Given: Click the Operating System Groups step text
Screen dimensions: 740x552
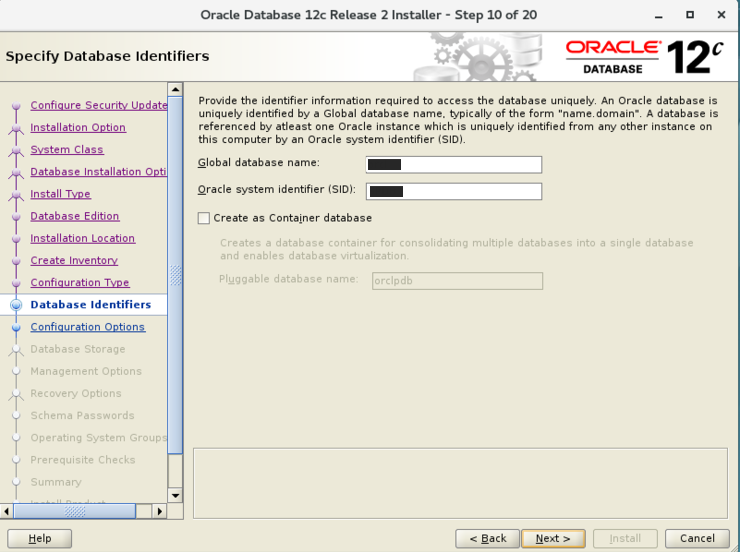Looking at the screenshot, I should point(99,438).
